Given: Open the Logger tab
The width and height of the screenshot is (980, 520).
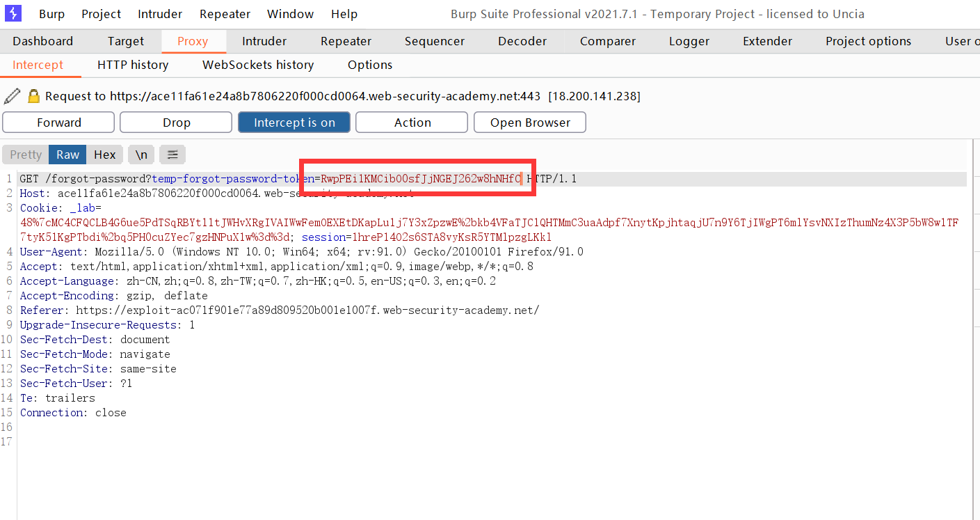Looking at the screenshot, I should click(x=689, y=41).
